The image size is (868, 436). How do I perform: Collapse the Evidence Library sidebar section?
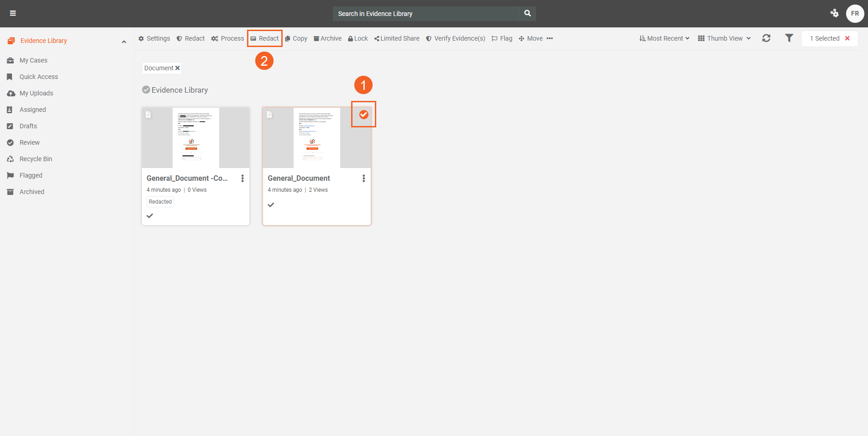124,41
